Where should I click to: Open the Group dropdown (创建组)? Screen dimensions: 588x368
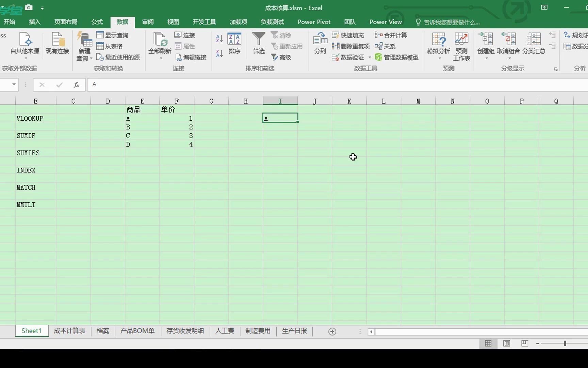click(x=486, y=46)
